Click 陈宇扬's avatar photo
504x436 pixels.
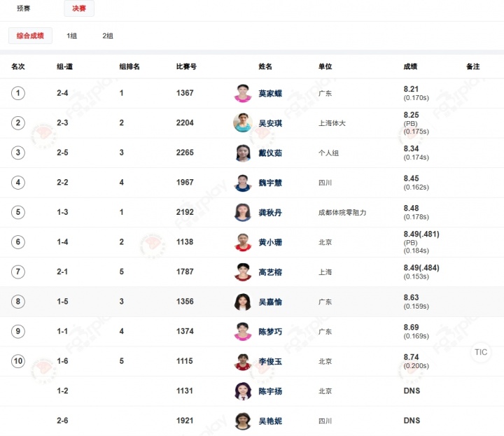point(243,391)
